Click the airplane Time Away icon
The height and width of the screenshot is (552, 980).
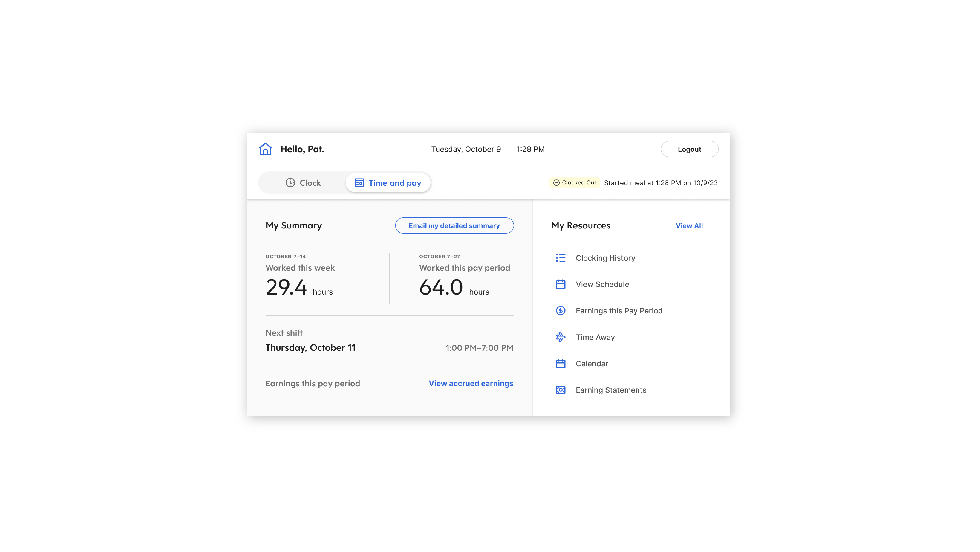[561, 337]
